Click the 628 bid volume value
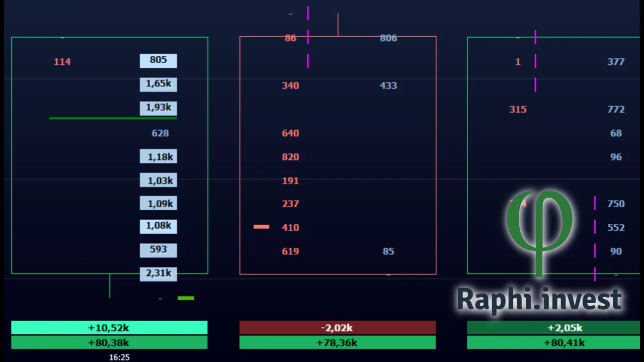644x362 pixels. click(x=160, y=133)
